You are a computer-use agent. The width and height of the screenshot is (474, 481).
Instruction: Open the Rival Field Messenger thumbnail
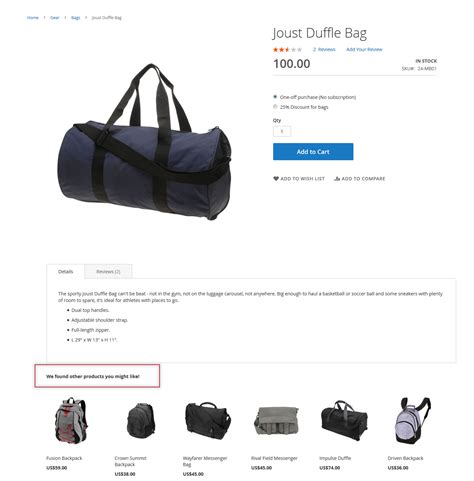[276, 421]
